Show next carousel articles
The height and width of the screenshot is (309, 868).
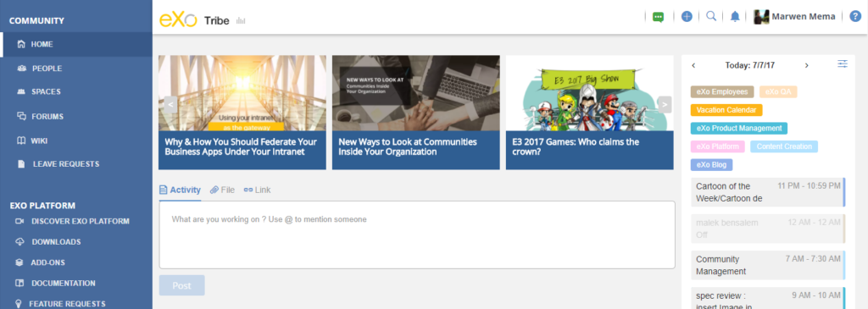(665, 104)
